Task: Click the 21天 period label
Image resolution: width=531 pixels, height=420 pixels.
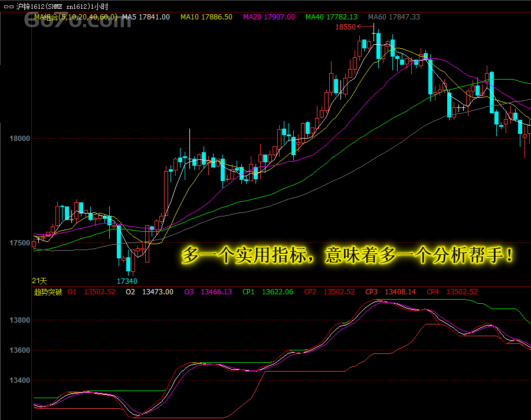Action: tap(40, 281)
